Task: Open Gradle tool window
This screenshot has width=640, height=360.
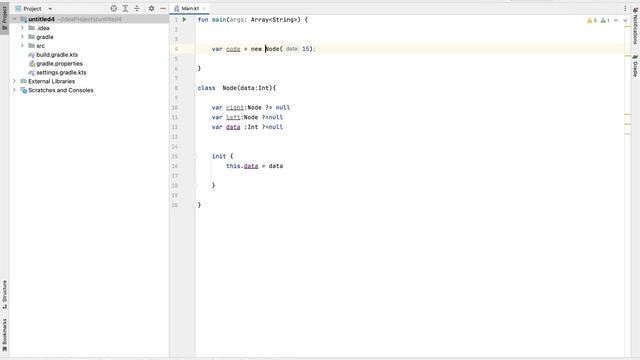Action: click(635, 65)
